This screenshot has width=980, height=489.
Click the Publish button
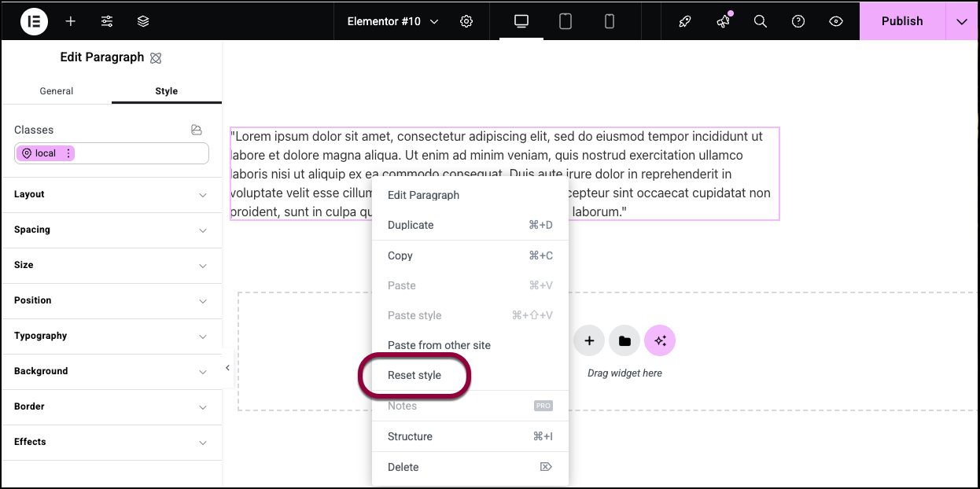902,21
